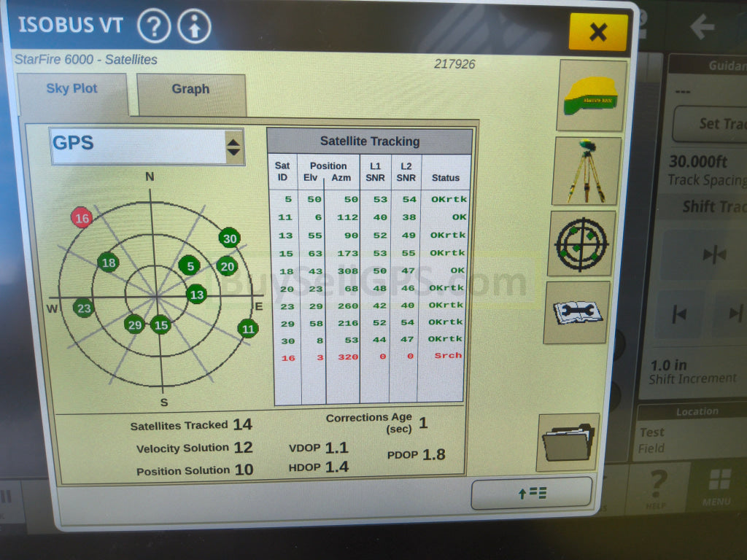The image size is (747, 560).
Task: Click 1.0 in Shift Increment in background
Action: click(693, 372)
